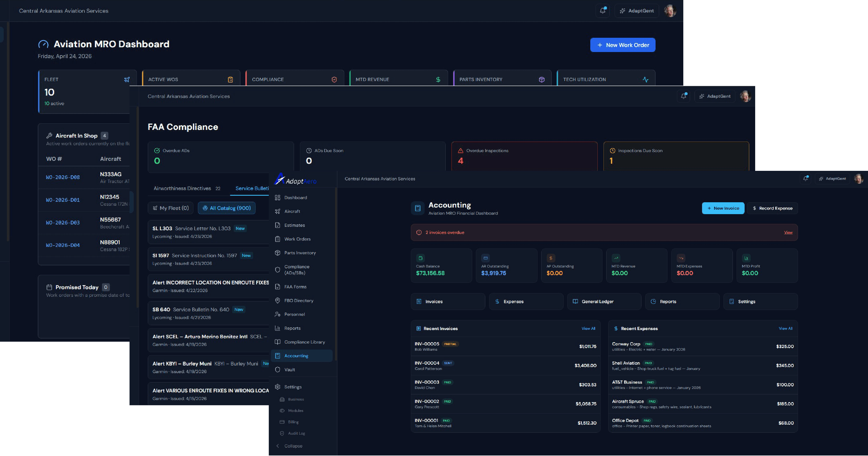Switch to the Airworthiness Directives tab
The image size is (868, 456).
pos(183,188)
